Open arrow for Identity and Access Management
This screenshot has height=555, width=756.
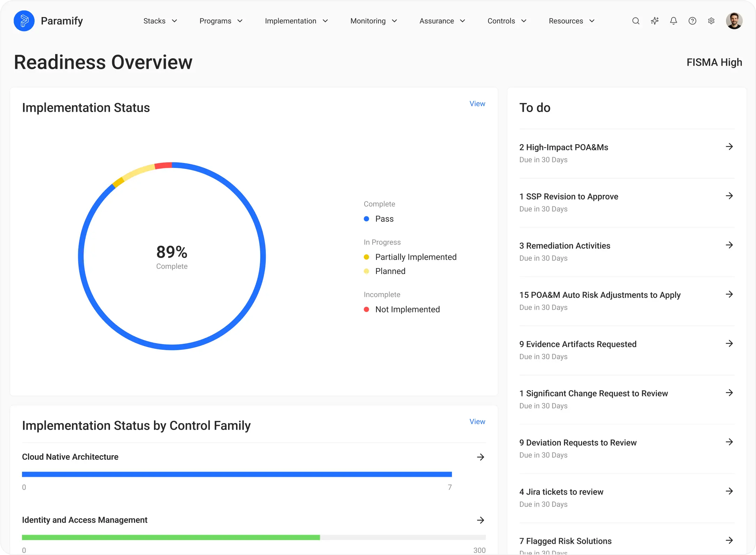coord(480,520)
